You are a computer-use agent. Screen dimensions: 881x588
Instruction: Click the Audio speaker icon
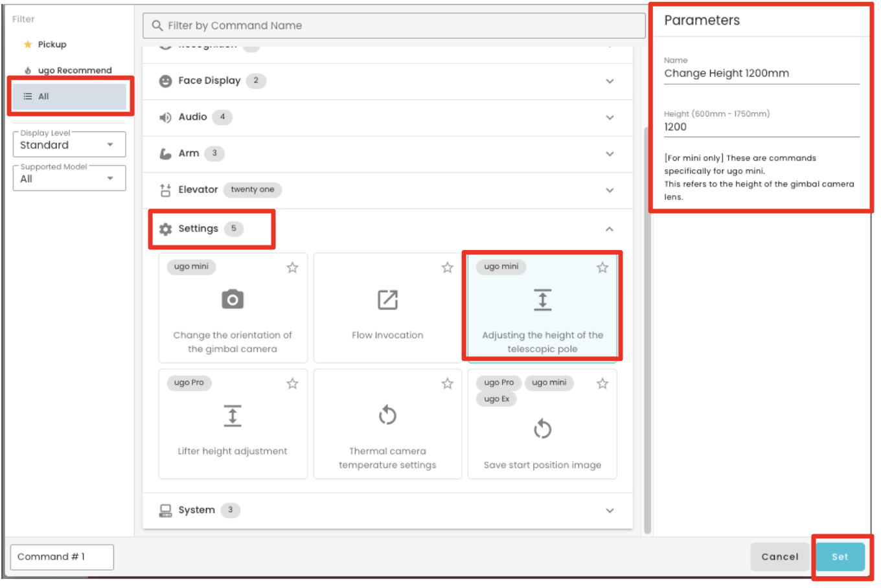click(166, 117)
